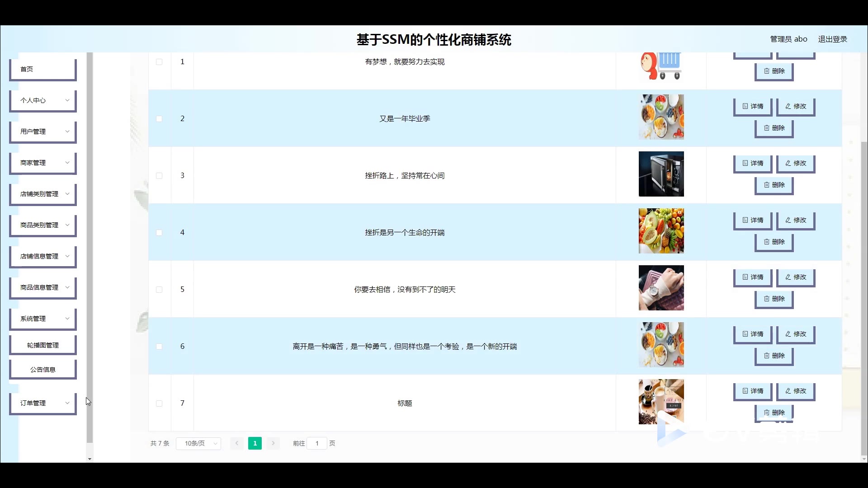Open the 10条/页 page size dropdown
Screen dimensions: 868x488
198,443
